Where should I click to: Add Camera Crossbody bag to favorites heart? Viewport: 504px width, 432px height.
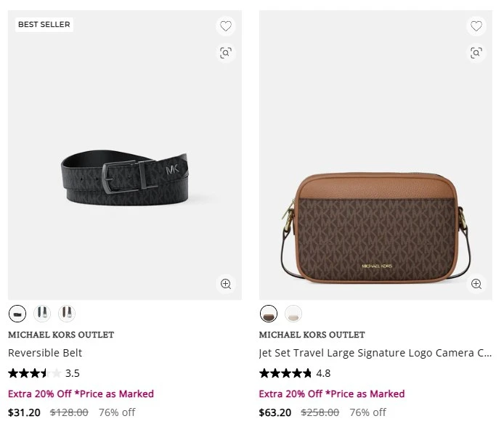pos(476,25)
